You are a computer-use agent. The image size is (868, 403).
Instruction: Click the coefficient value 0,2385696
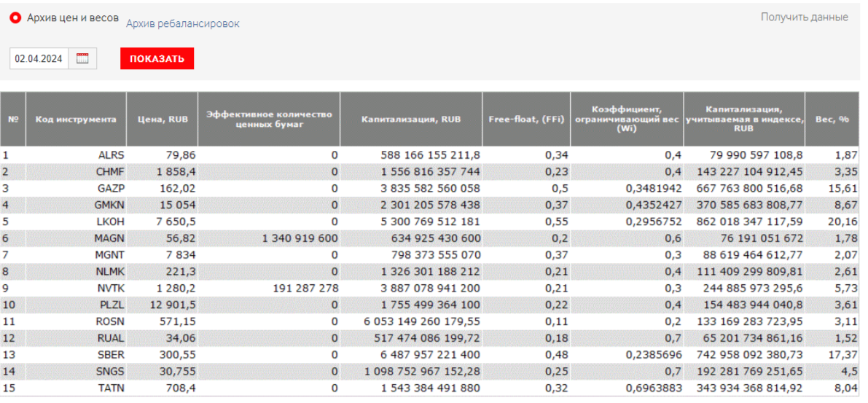[653, 355]
